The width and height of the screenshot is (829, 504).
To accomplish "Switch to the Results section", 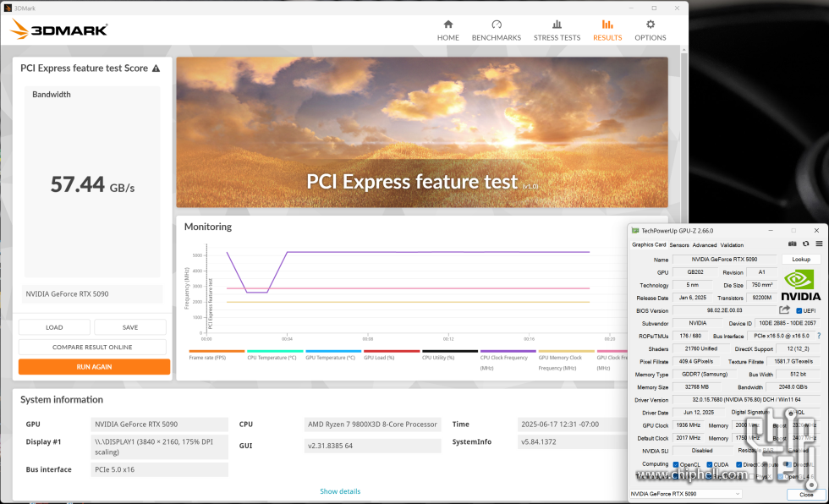I will [607, 30].
